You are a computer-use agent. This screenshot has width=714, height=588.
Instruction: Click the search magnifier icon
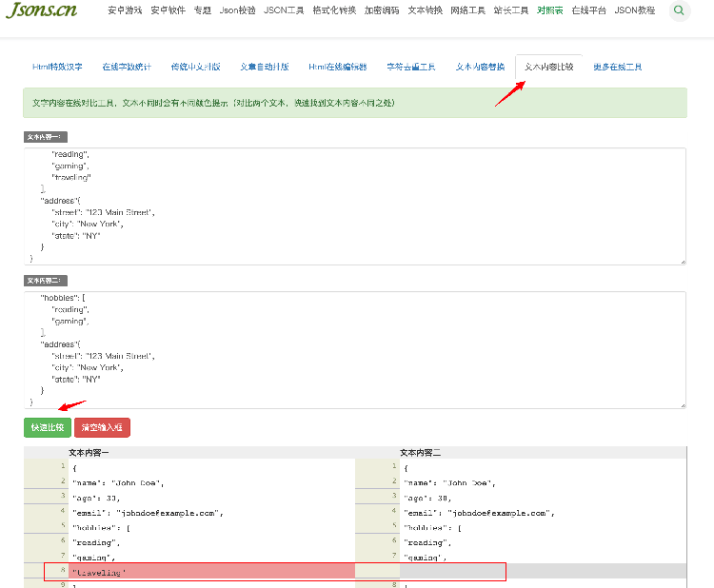[679, 10]
